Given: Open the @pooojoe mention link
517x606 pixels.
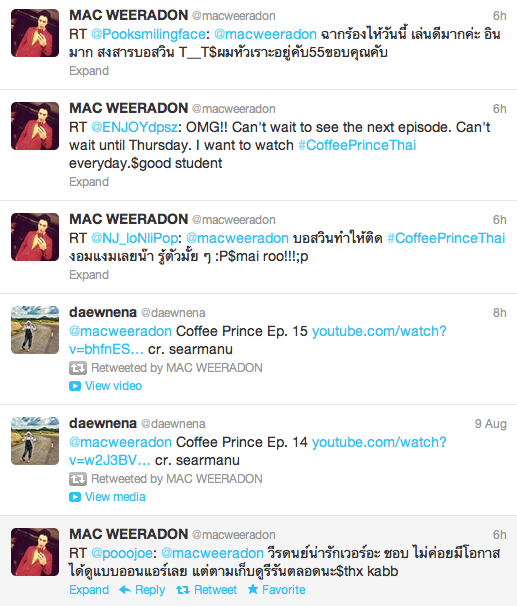Looking at the screenshot, I should (x=122, y=553).
